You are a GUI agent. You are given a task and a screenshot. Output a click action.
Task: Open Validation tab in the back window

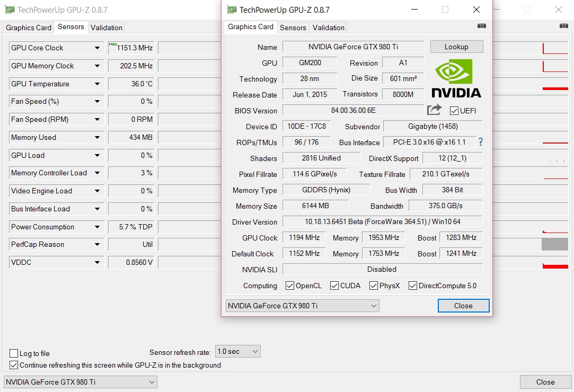107,28
